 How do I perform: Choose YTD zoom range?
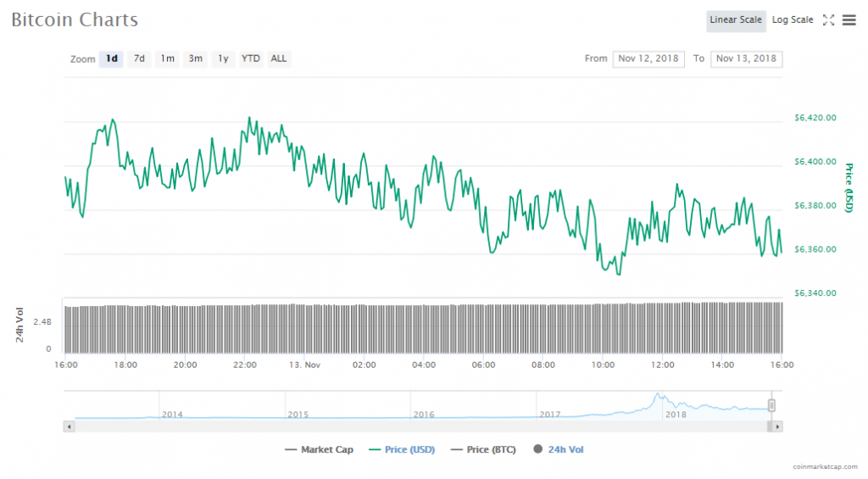[x=251, y=58]
